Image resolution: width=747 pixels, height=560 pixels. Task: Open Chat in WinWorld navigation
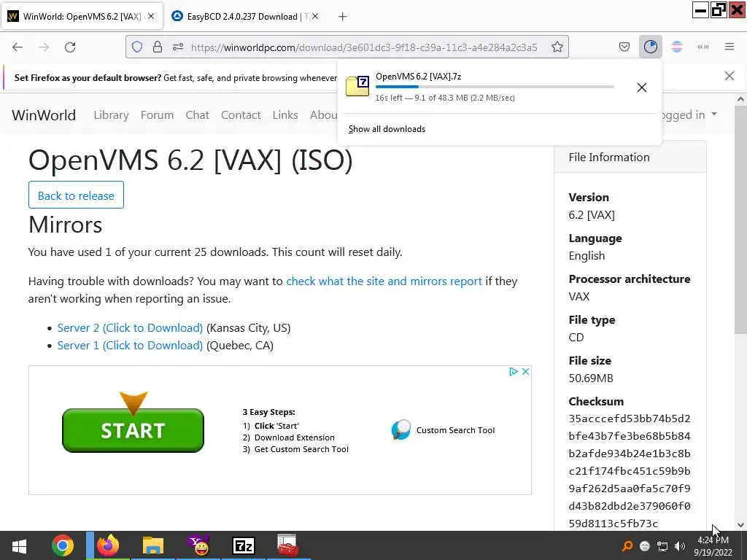pos(197,115)
